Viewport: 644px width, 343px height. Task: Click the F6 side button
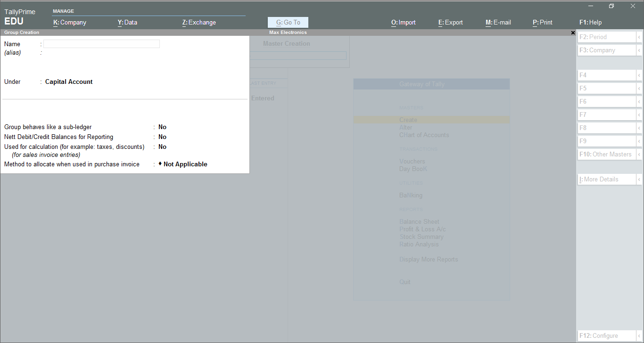[x=607, y=101]
